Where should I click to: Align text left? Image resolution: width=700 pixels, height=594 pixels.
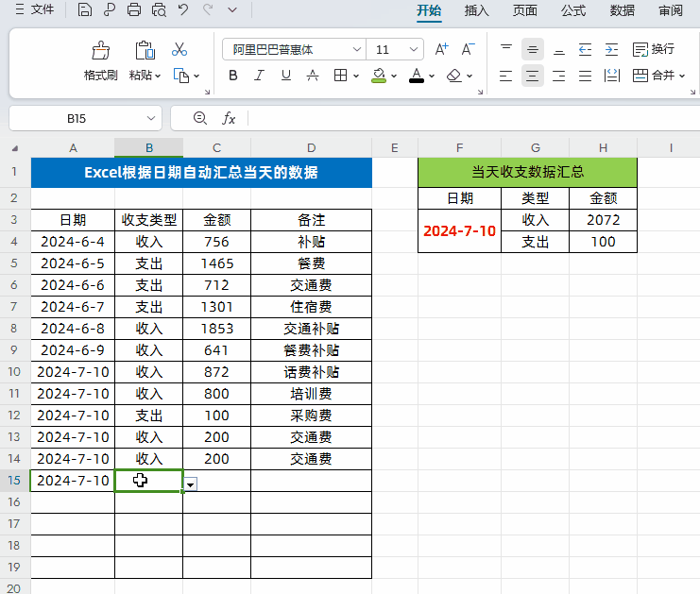[x=505, y=76]
